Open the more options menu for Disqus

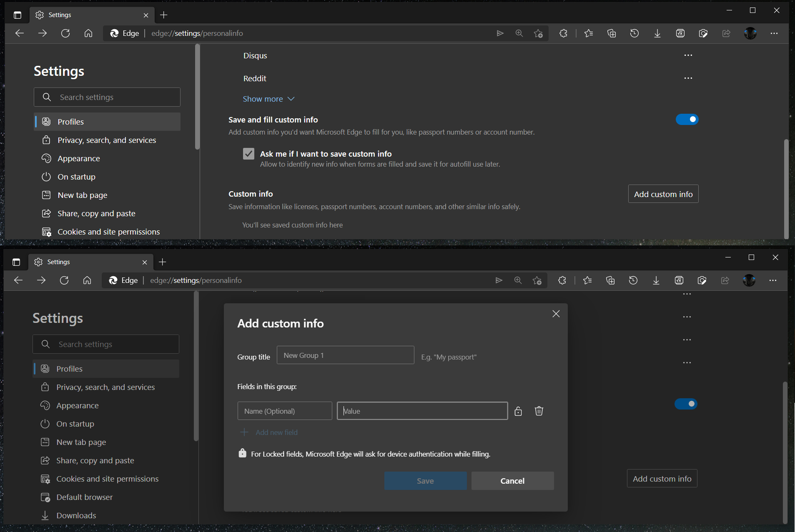[688, 55]
